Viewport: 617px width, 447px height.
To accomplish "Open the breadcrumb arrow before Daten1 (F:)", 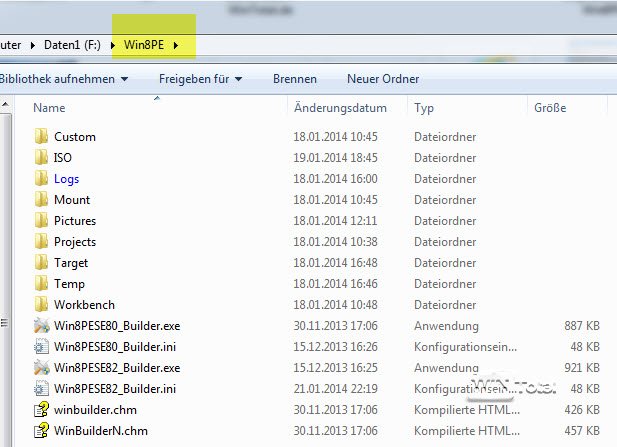I will pyautogui.click(x=33, y=46).
